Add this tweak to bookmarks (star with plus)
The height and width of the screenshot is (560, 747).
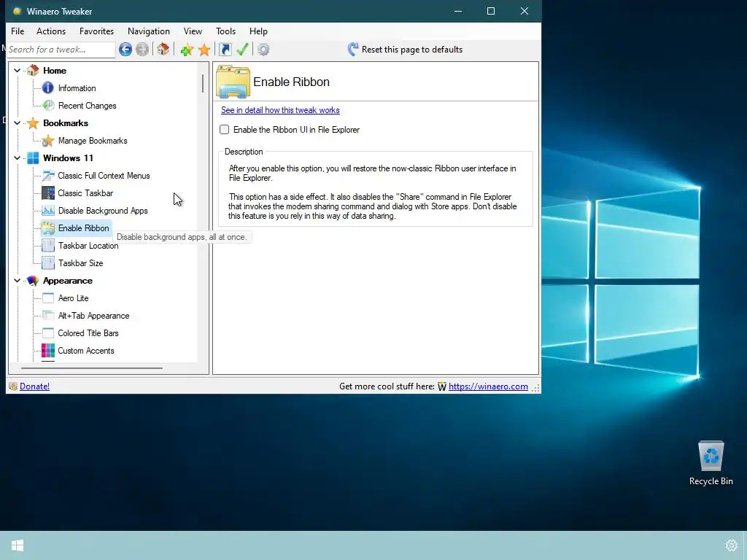[187, 50]
